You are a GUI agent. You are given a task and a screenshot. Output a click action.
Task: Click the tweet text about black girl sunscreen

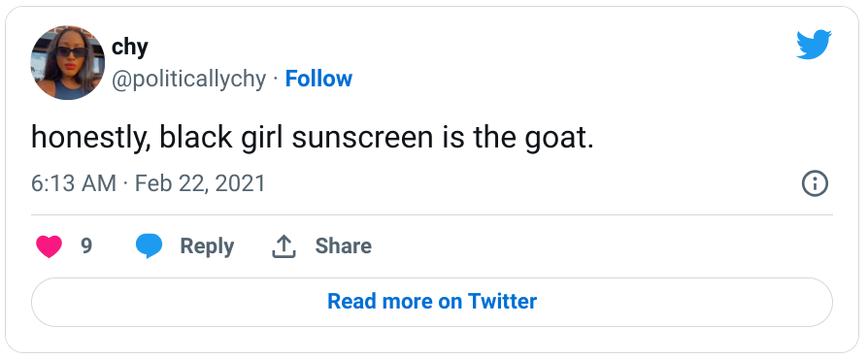pyautogui.click(x=313, y=138)
